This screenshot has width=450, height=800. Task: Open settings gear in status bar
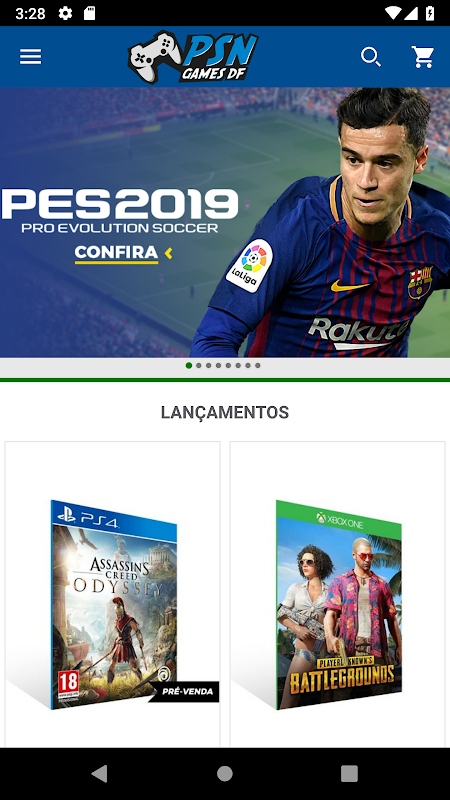65,13
